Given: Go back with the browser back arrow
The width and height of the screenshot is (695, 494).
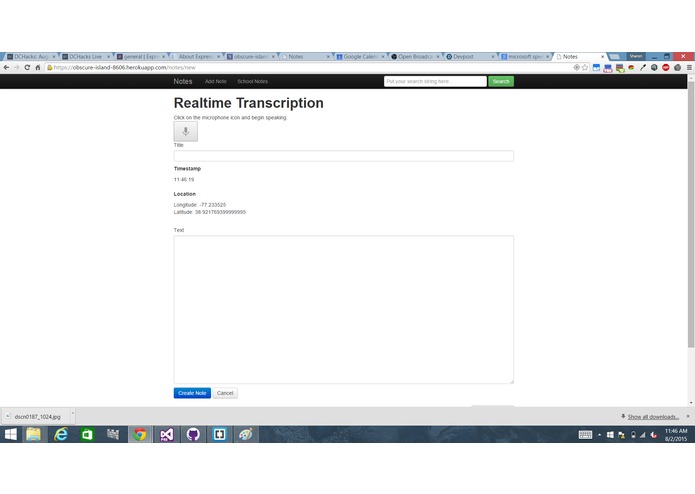Looking at the screenshot, I should [6, 67].
